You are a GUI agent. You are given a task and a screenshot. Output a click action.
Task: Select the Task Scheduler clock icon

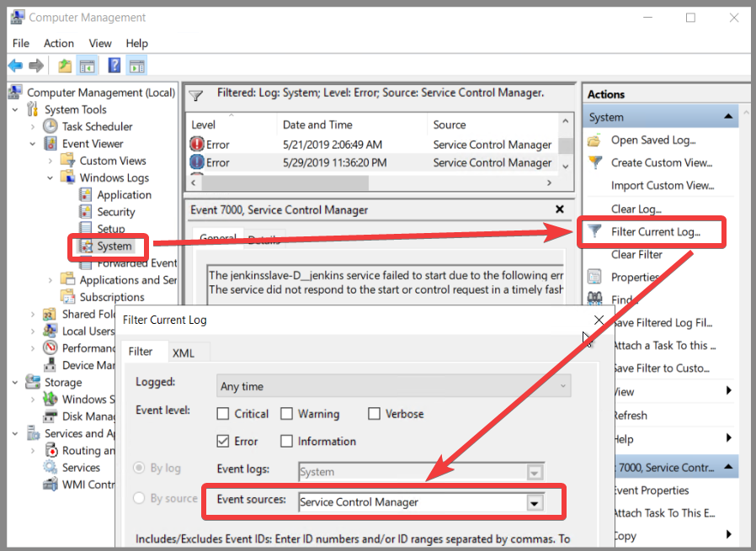[51, 126]
